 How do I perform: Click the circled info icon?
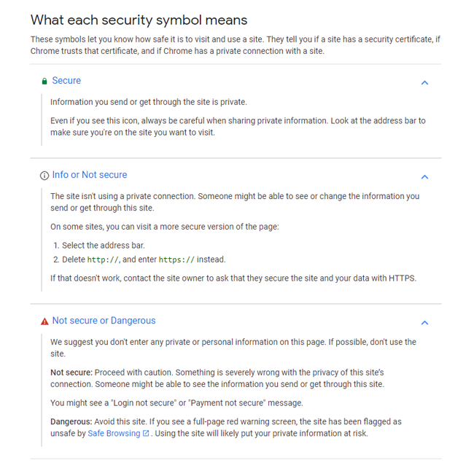click(44, 176)
